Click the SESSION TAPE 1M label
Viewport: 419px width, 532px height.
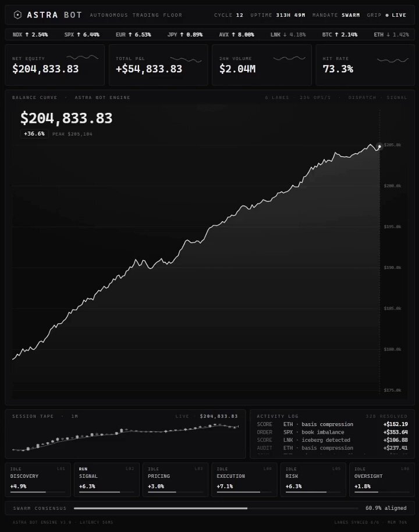coord(45,416)
